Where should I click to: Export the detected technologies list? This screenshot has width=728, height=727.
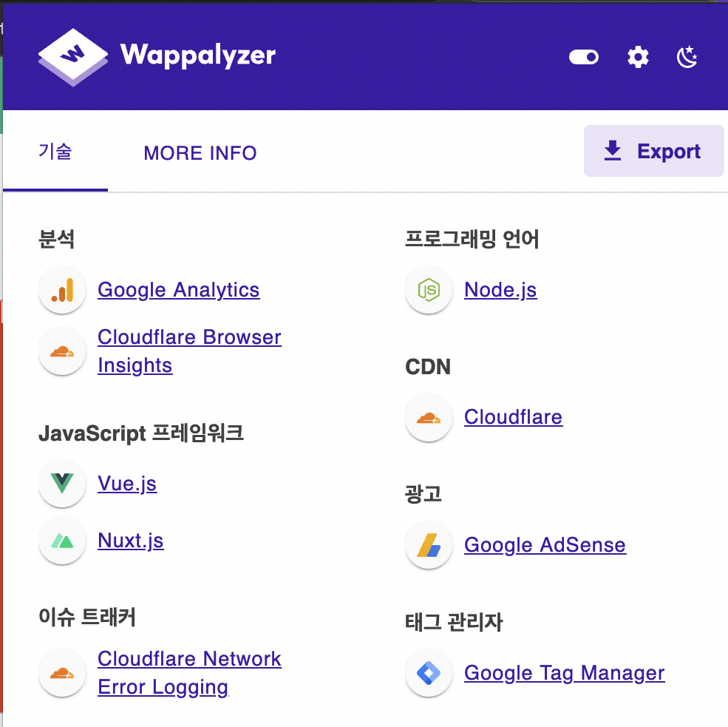click(653, 151)
